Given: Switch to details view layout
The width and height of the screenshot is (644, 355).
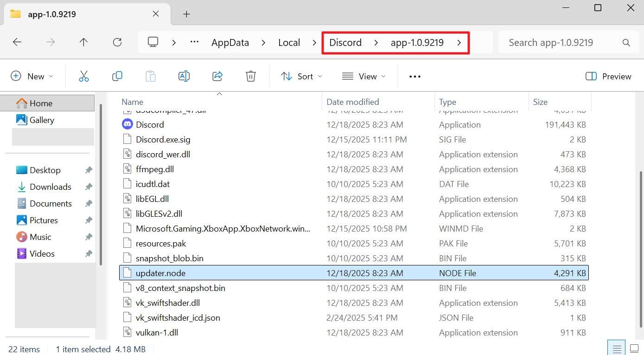Looking at the screenshot, I should pos(616,347).
